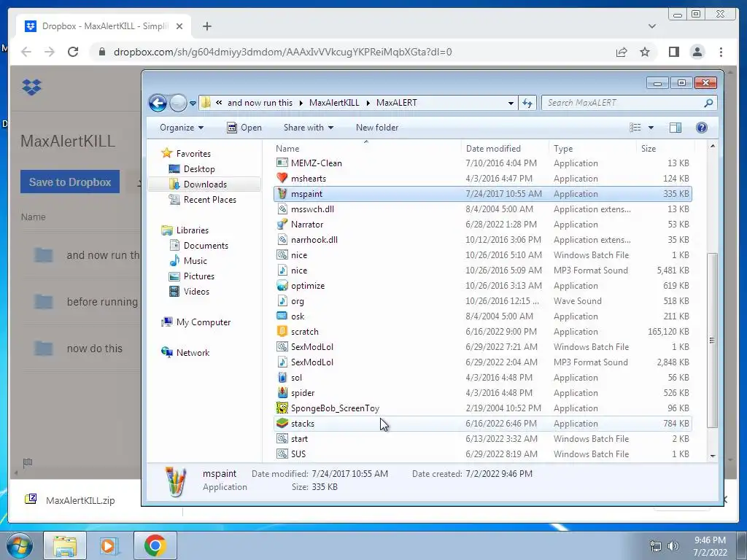Click the Change your view icon
The width and height of the screenshot is (747, 560).
point(635,128)
